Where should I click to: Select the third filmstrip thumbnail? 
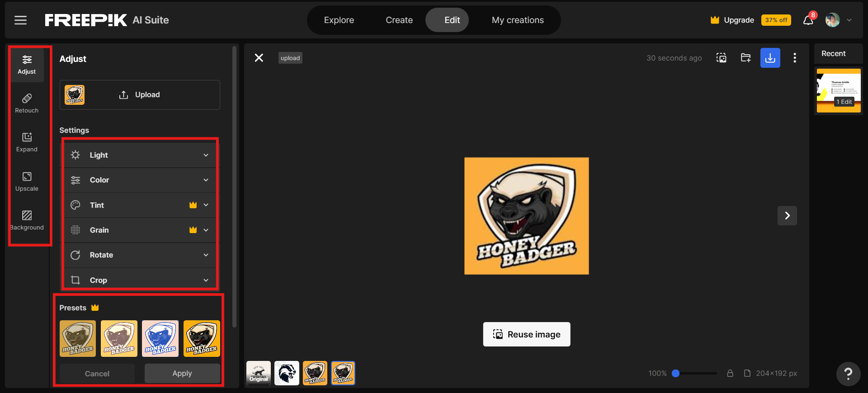315,373
